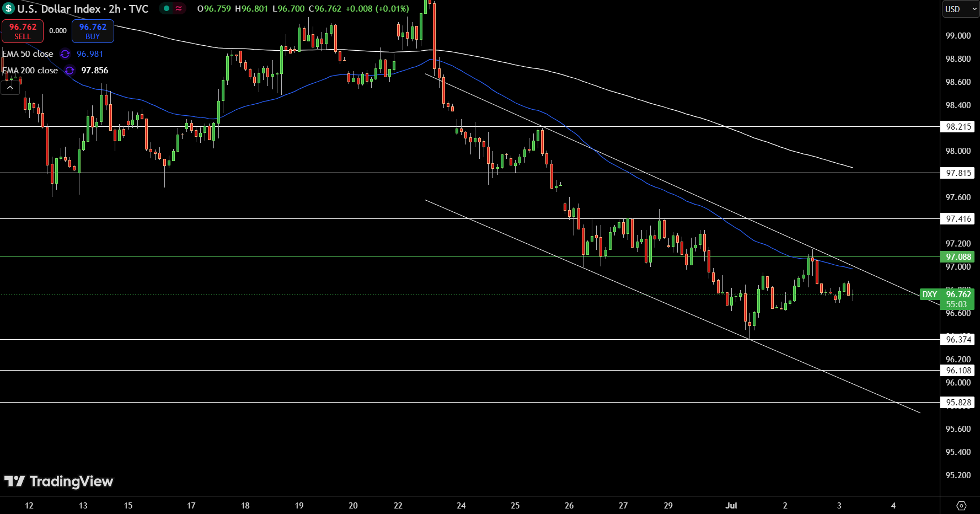Click date 29 on the time axis
Screen dimensions: 980x514
point(668,506)
